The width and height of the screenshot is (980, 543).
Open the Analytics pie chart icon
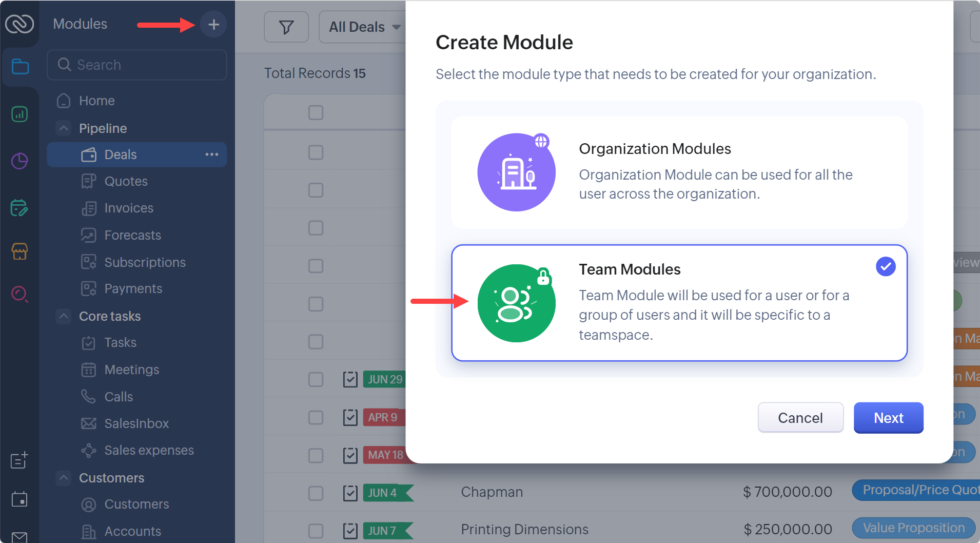point(19,161)
